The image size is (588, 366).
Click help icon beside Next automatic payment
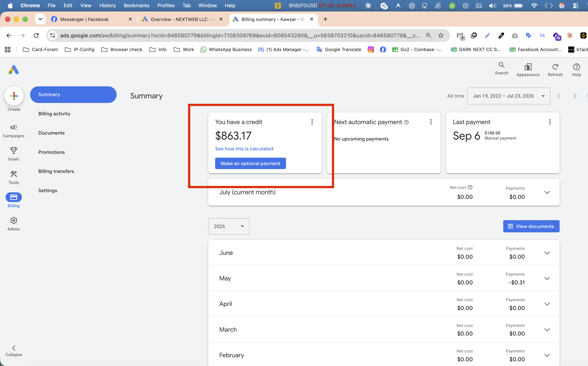point(406,123)
